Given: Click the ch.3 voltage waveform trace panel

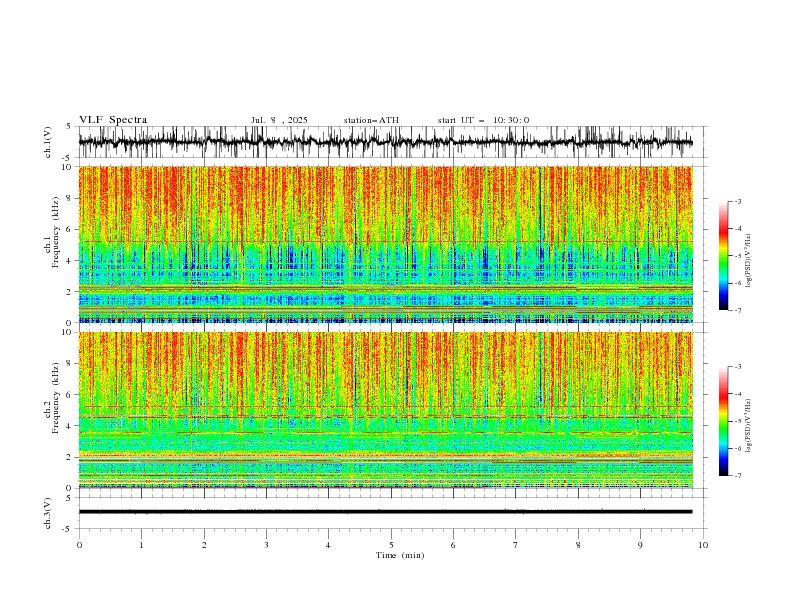Looking at the screenshot, I should [392, 513].
